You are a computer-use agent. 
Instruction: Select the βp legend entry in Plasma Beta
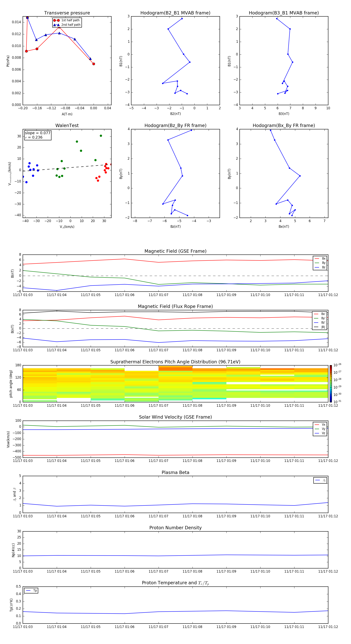click(320, 480)
